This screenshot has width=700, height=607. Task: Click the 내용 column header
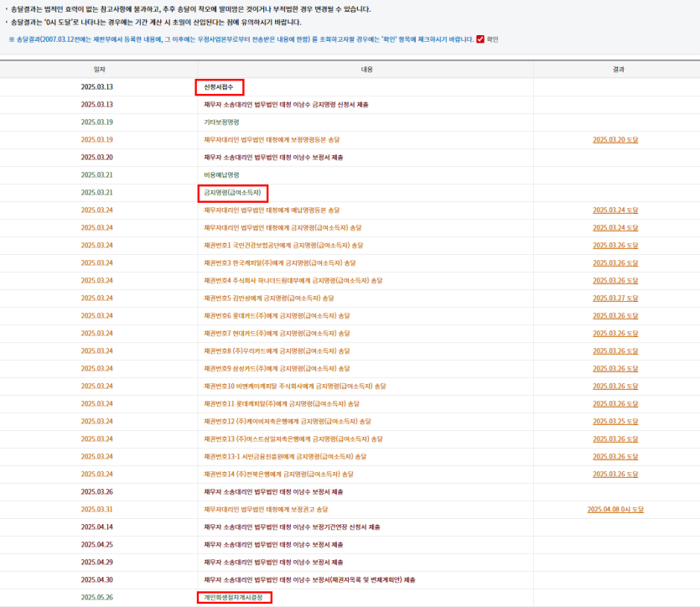(x=366, y=70)
